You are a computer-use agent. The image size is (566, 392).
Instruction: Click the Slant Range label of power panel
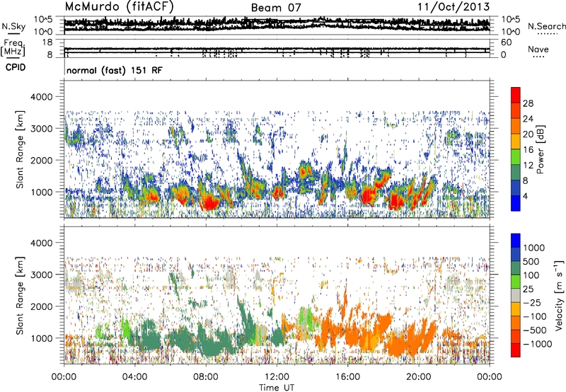20,149
